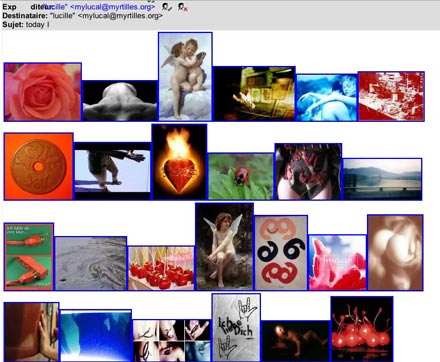This screenshot has width=440, height=362.
Task: Open the pink rose thumbnail
Action: tap(43, 92)
